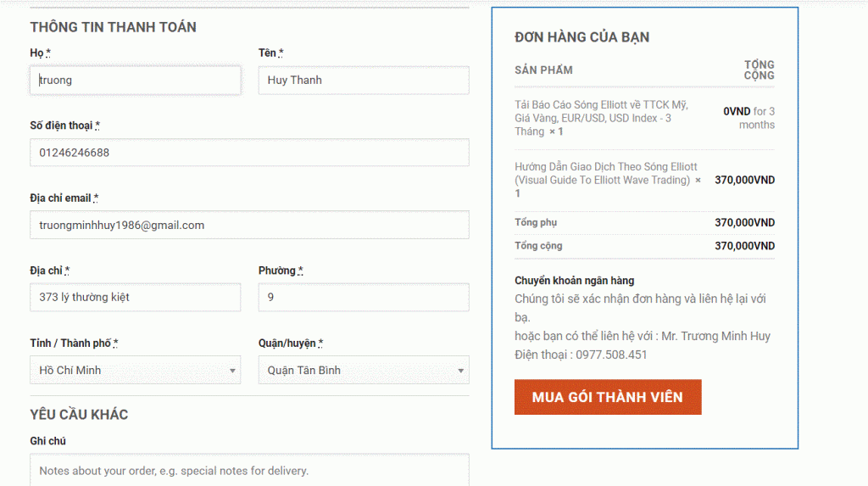Screen dimensions: 868x486
Task: Focus the Số điện thoại phone field
Action: 249,153
